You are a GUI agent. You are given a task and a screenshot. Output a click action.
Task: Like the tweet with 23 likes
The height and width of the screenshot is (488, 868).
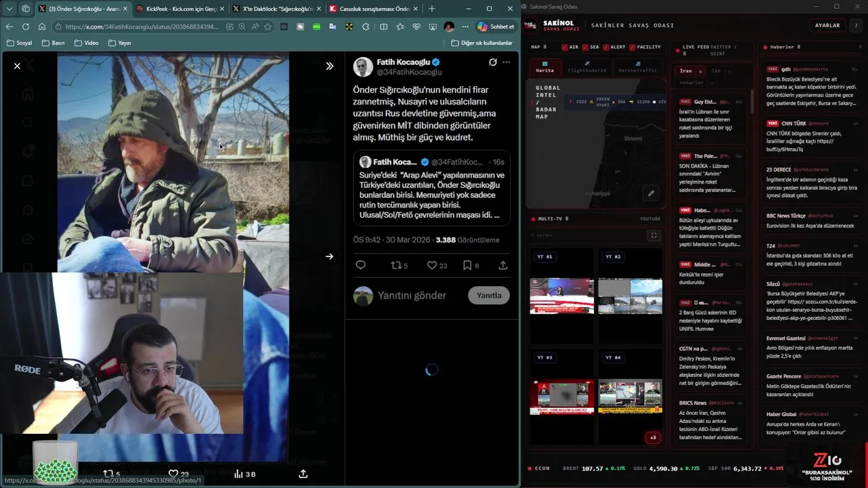pyautogui.click(x=437, y=265)
